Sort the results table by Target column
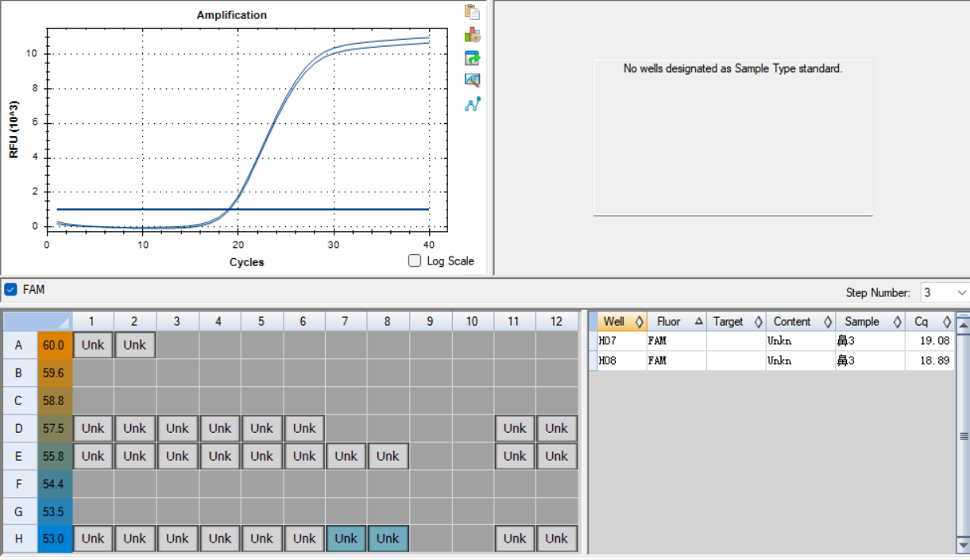 [x=736, y=322]
